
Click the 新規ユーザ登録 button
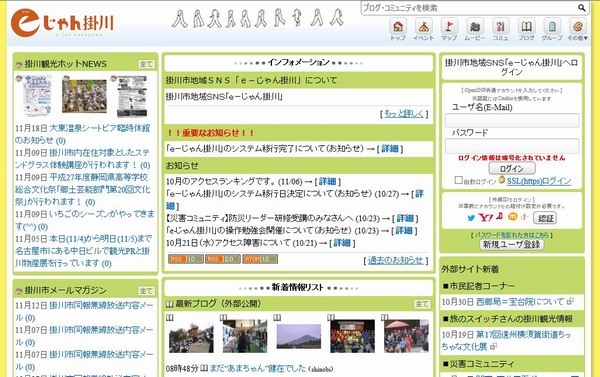[512, 244]
